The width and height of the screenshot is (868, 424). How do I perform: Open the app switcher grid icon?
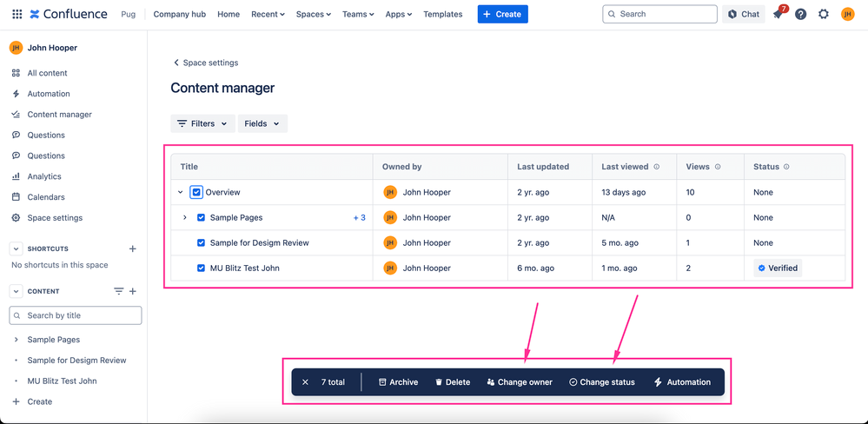[17, 14]
